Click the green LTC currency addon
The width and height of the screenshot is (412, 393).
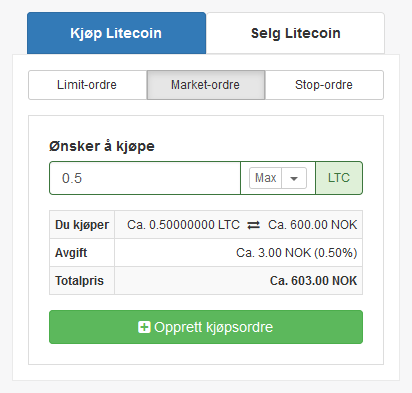339,178
